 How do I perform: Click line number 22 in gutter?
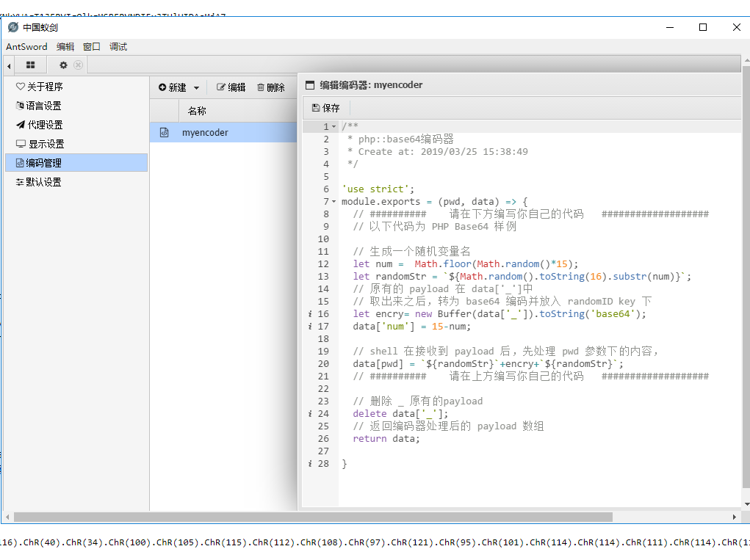pyautogui.click(x=323, y=389)
